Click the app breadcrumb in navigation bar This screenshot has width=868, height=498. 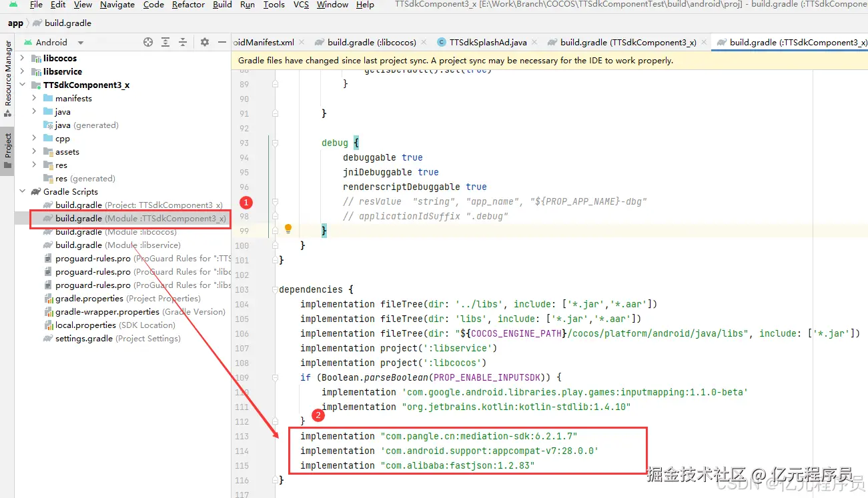tap(15, 23)
